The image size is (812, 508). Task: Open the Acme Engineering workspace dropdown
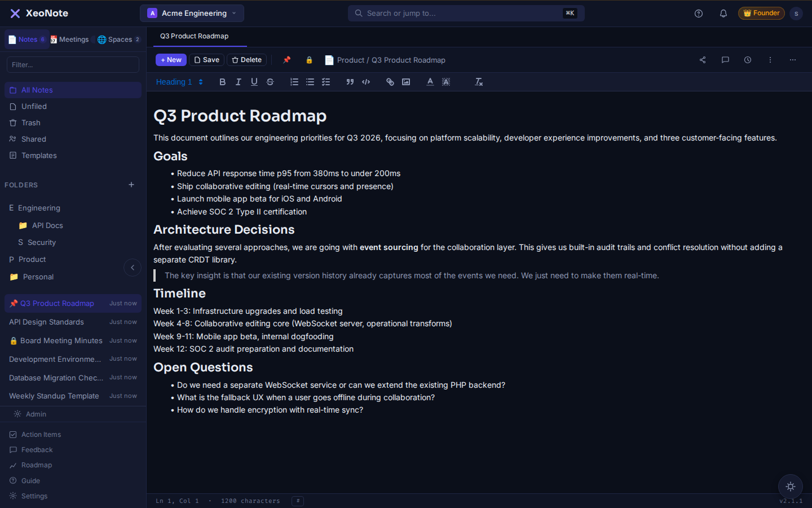tap(192, 13)
